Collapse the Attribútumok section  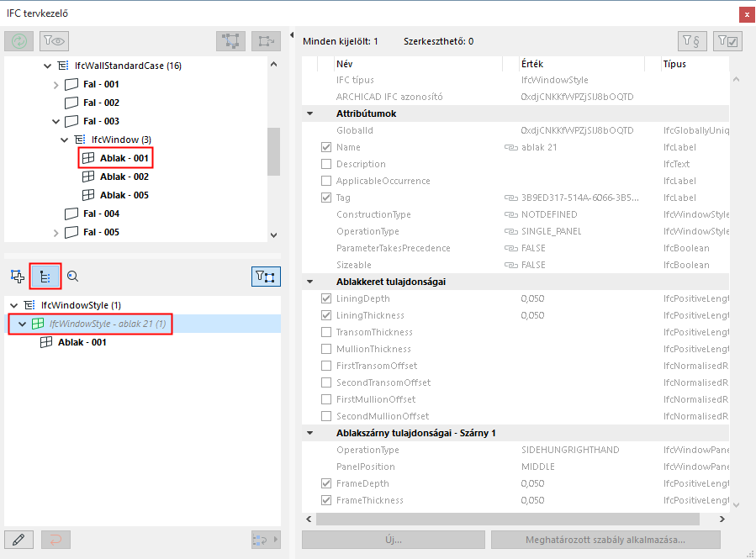coord(309,113)
